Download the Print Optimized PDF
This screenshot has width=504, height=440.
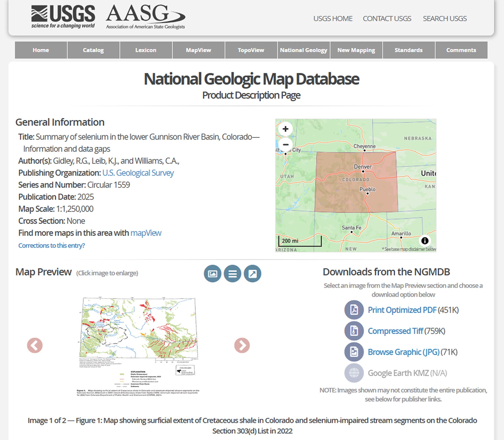click(x=402, y=310)
